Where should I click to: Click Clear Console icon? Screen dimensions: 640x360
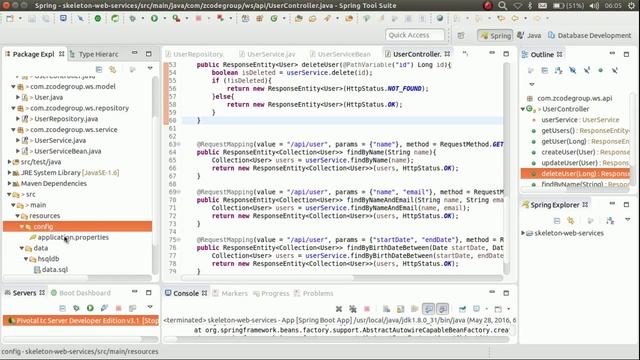click(386, 309)
